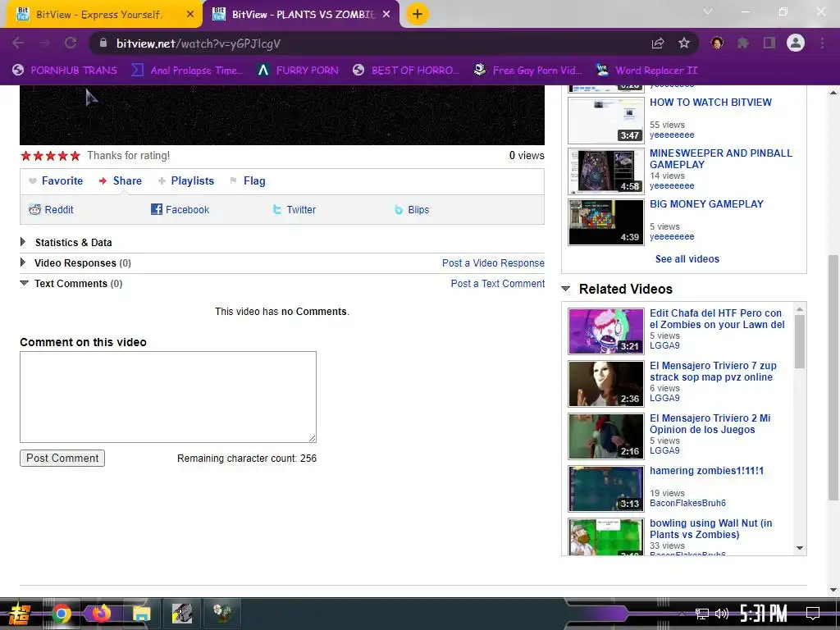Viewport: 840px width, 630px height.
Task: Rate video with the first red star
Action: point(25,156)
